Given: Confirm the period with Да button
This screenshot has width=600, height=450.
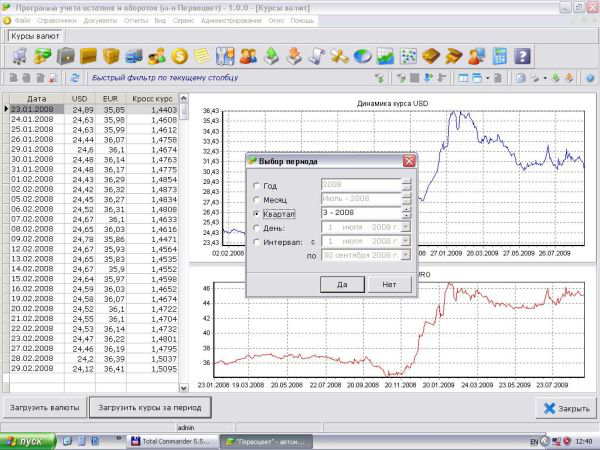Looking at the screenshot, I should click(342, 284).
